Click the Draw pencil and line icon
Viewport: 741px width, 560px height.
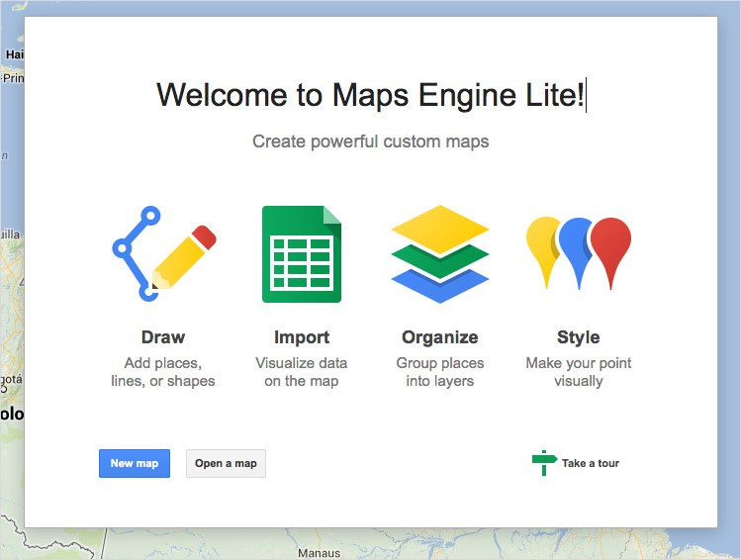tap(163, 253)
